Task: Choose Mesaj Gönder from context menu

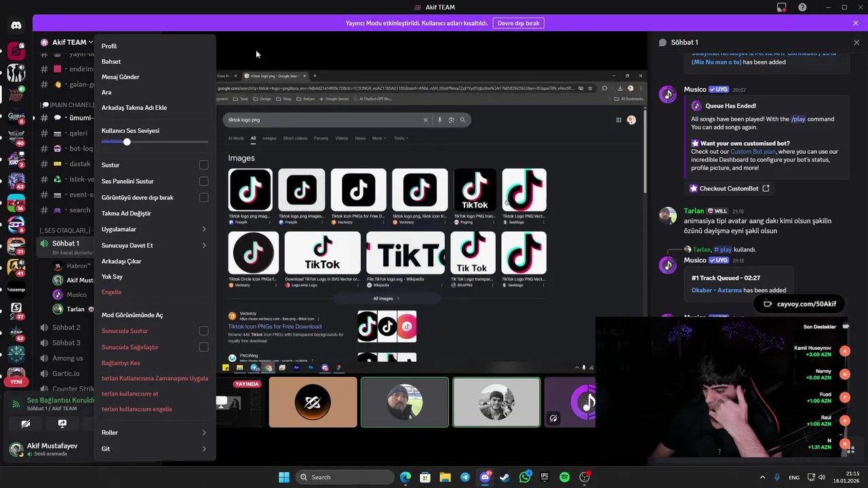Action: click(155, 77)
